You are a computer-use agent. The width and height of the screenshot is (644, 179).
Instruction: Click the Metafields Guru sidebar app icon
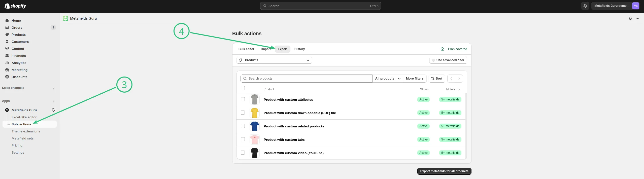(7, 110)
